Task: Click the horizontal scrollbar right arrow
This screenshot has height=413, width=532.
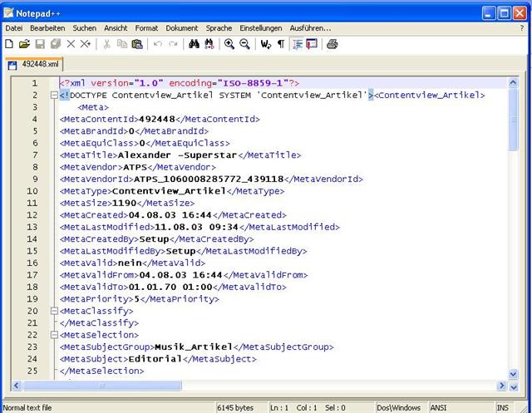Action: [x=501, y=386]
